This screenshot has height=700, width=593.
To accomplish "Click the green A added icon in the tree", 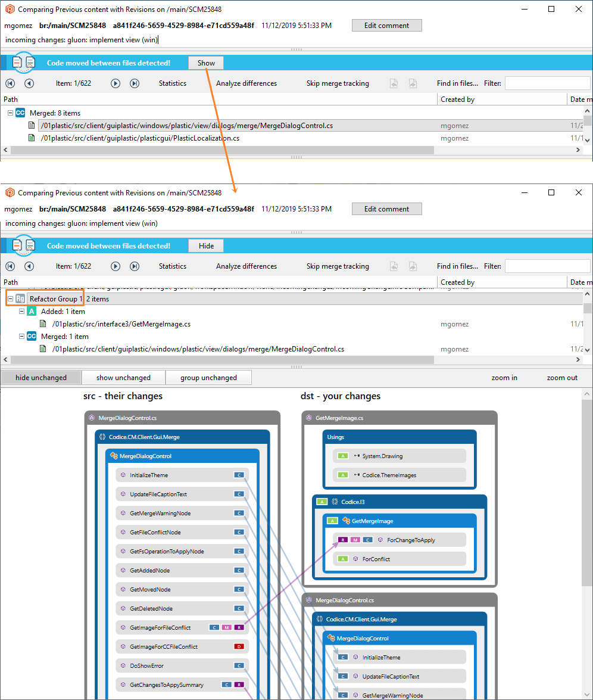I will click(x=31, y=311).
